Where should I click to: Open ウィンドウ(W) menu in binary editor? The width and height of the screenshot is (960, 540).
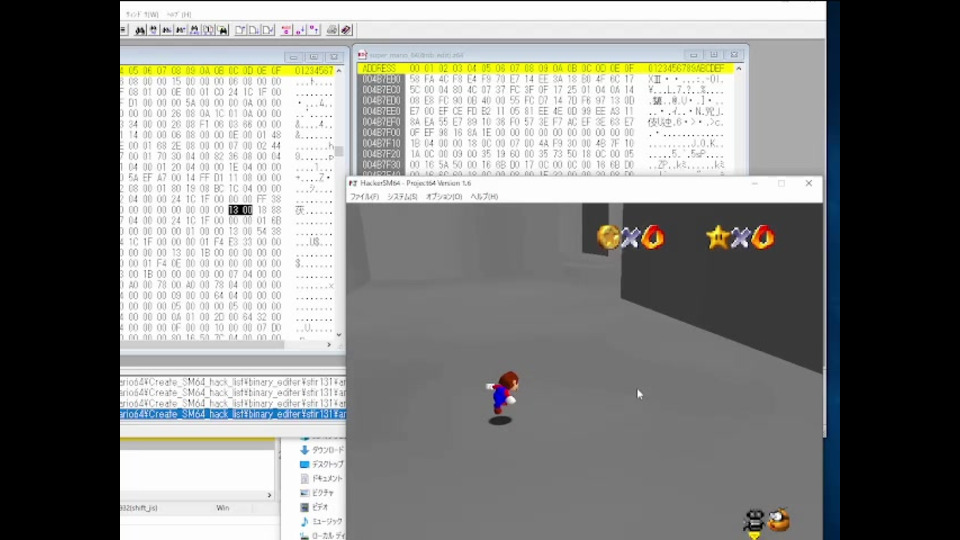[142, 14]
